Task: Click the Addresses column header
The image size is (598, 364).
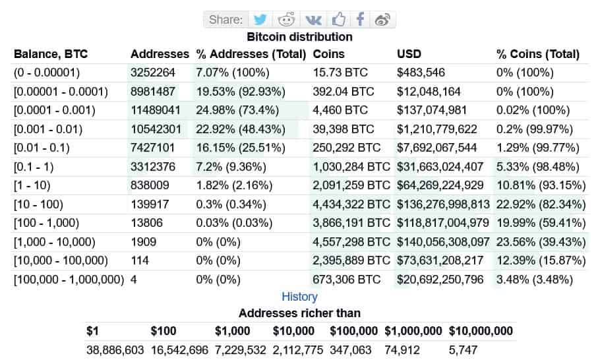Action: pyautogui.click(x=160, y=54)
